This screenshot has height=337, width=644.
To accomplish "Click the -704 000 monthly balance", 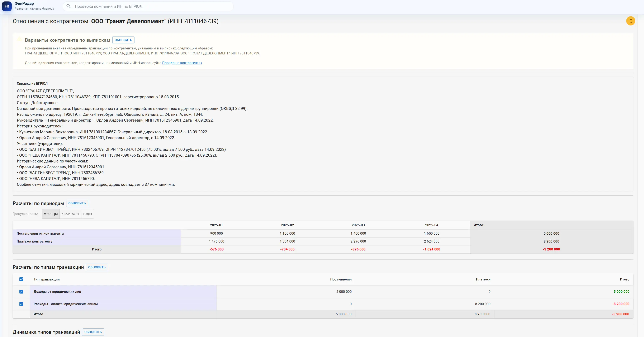I will click(287, 249).
